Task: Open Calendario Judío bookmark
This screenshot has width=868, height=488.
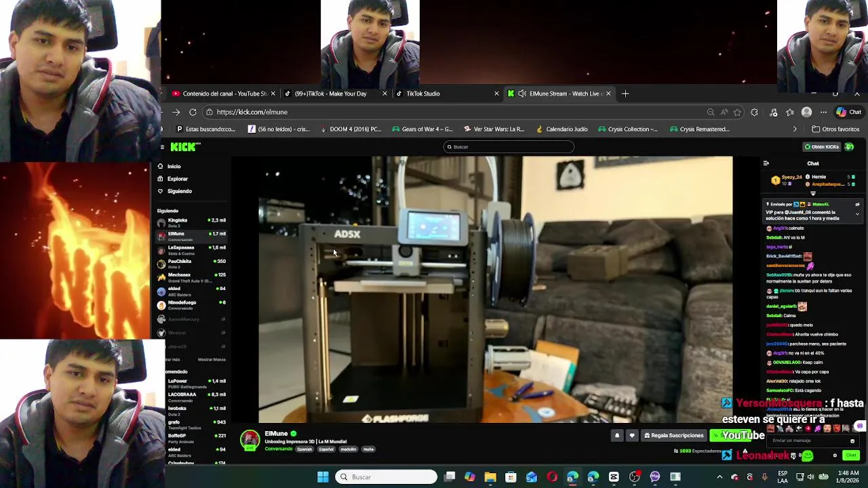Action: tap(561, 129)
